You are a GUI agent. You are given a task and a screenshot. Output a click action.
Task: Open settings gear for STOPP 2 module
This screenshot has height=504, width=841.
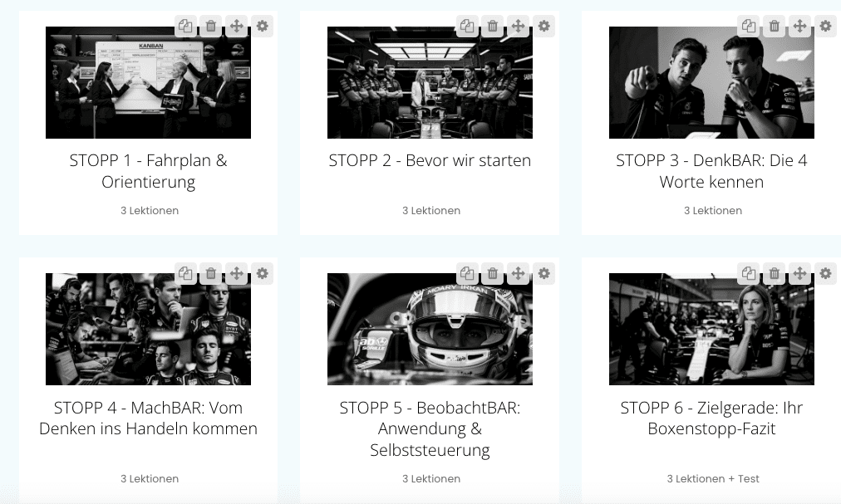(x=543, y=27)
